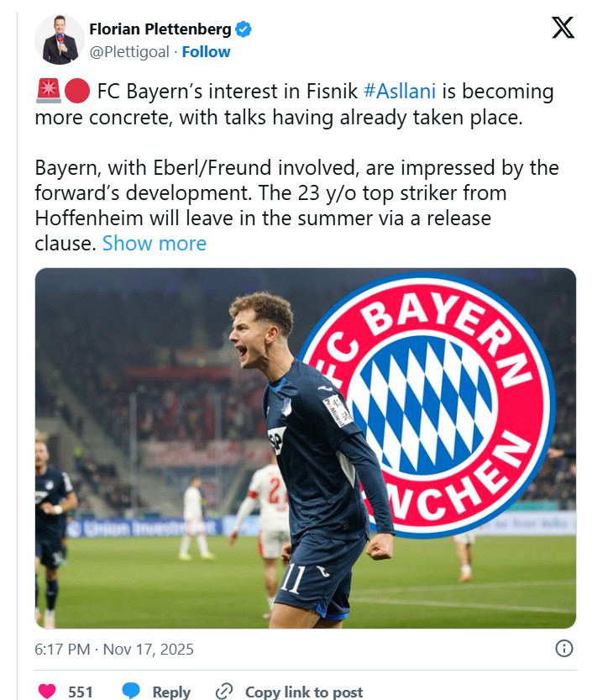The height and width of the screenshot is (700, 592).
Task: Click the red circle emoji
Action: (76, 91)
